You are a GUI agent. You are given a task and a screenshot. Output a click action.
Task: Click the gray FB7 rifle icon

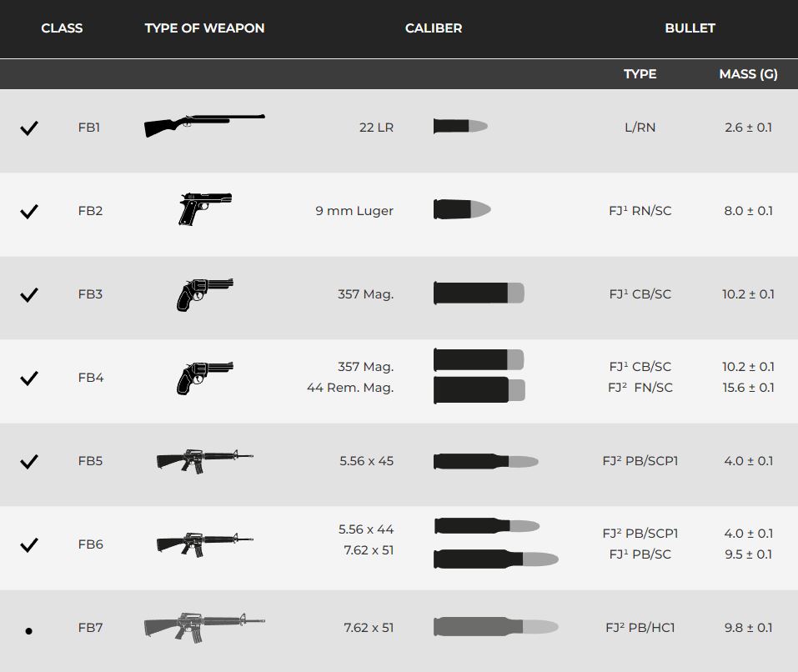(204, 626)
